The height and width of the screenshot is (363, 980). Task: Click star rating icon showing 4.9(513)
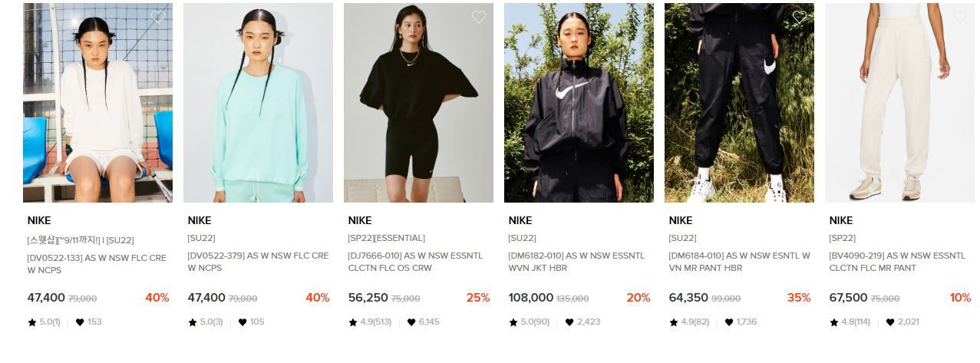point(353,322)
